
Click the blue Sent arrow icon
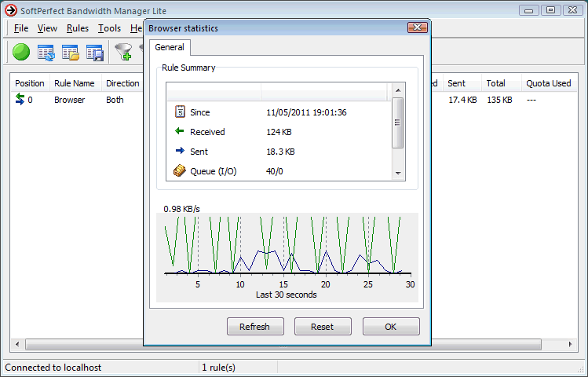pyautogui.click(x=179, y=152)
